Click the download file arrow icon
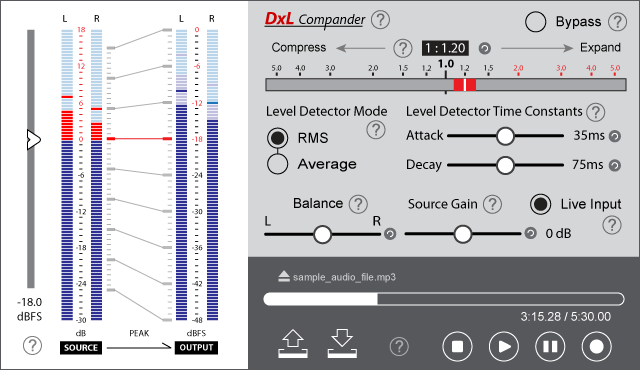Image resolution: width=640 pixels, height=370 pixels. [342, 344]
